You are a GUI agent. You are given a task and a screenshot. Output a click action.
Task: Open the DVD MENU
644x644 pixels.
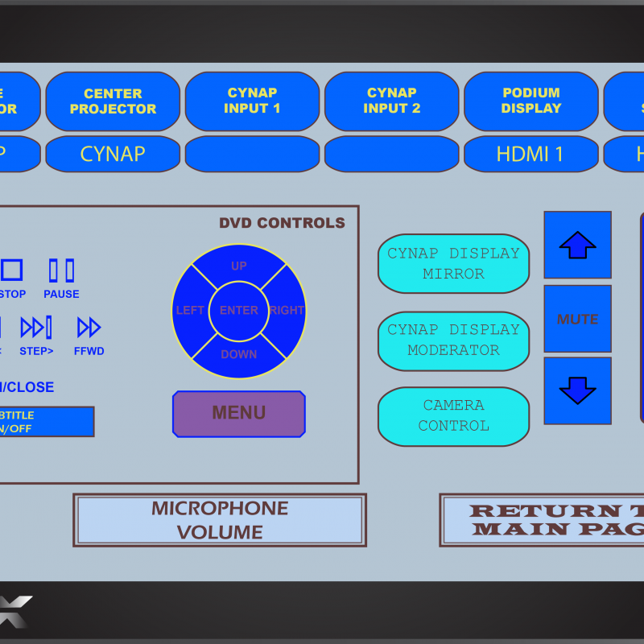(x=239, y=414)
